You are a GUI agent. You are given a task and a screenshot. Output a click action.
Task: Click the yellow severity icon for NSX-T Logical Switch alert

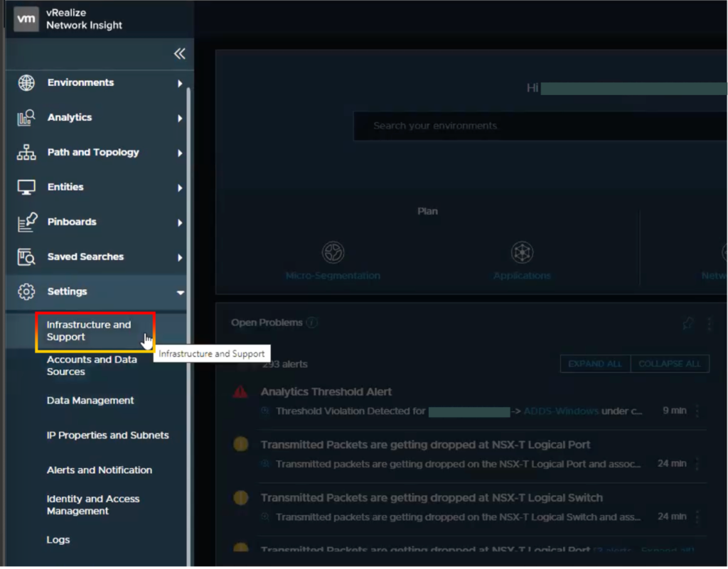click(240, 499)
